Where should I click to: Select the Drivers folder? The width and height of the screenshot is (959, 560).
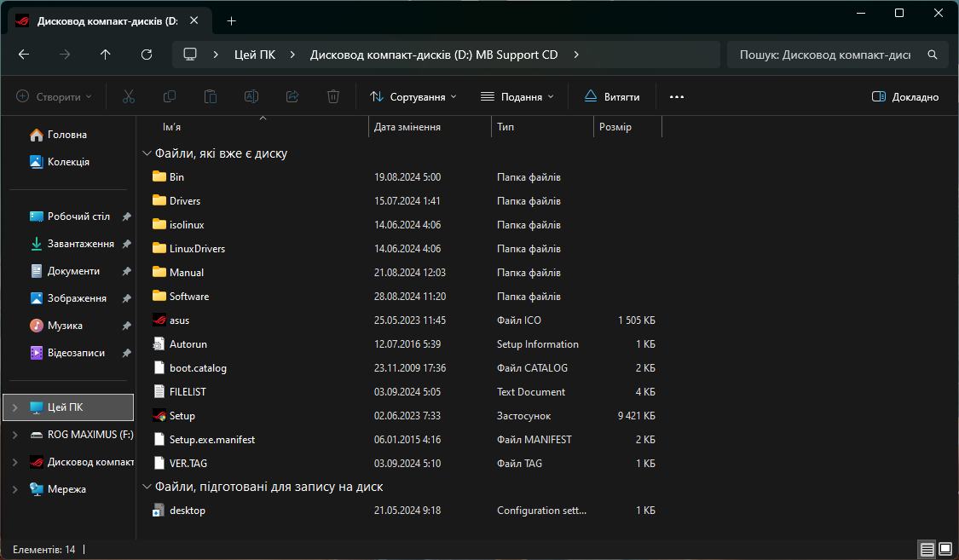tap(184, 201)
